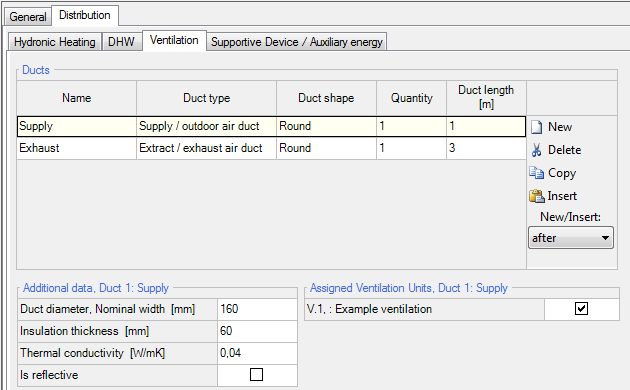Click the Delete scissors icon

tap(536, 150)
